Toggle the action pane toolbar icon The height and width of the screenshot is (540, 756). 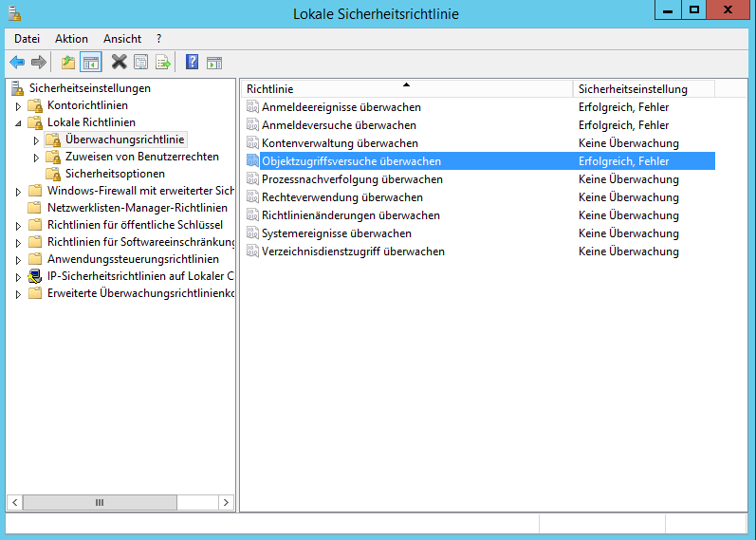214,63
